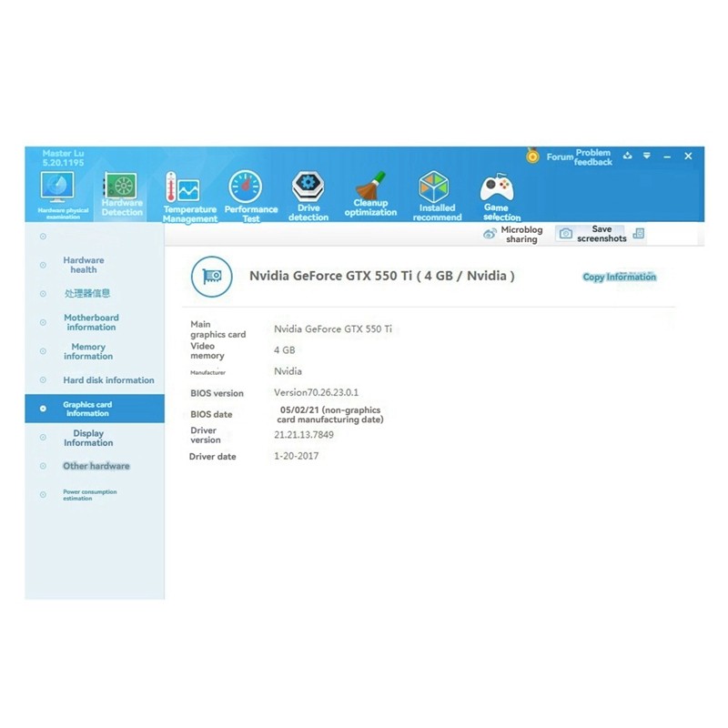Click Save screenshots camera button

coord(566,234)
